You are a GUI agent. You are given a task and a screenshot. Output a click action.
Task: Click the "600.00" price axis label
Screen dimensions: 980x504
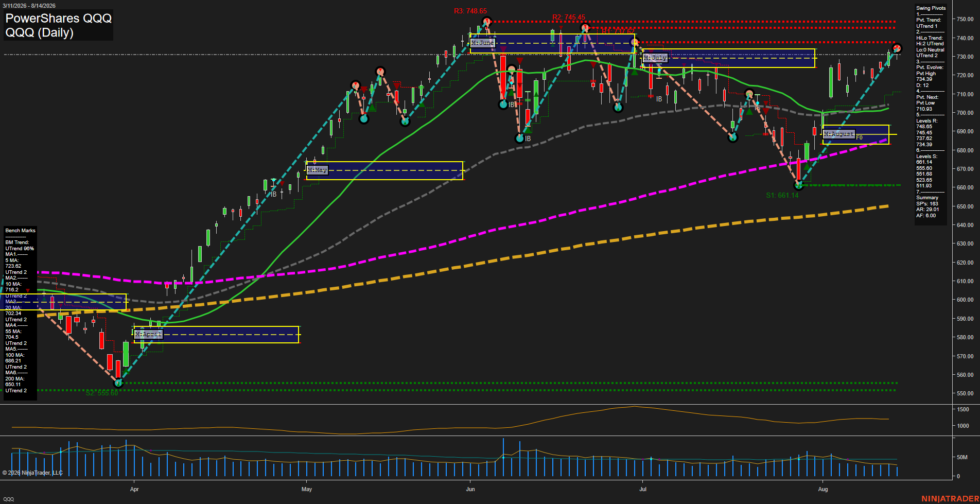pyautogui.click(x=965, y=300)
